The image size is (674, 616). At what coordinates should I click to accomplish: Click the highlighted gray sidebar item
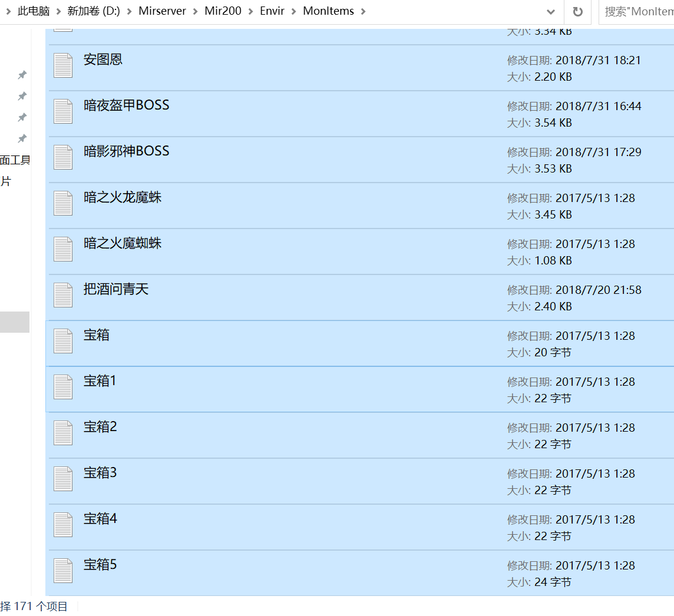click(15, 322)
